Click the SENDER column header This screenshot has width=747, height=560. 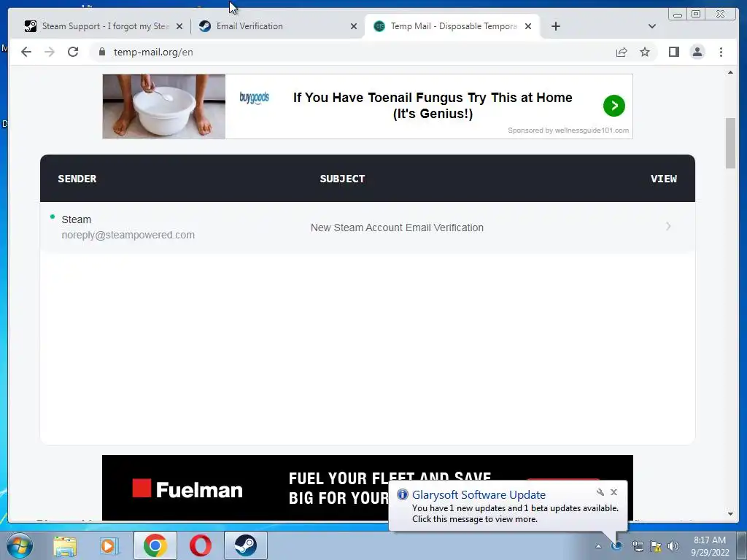77,179
